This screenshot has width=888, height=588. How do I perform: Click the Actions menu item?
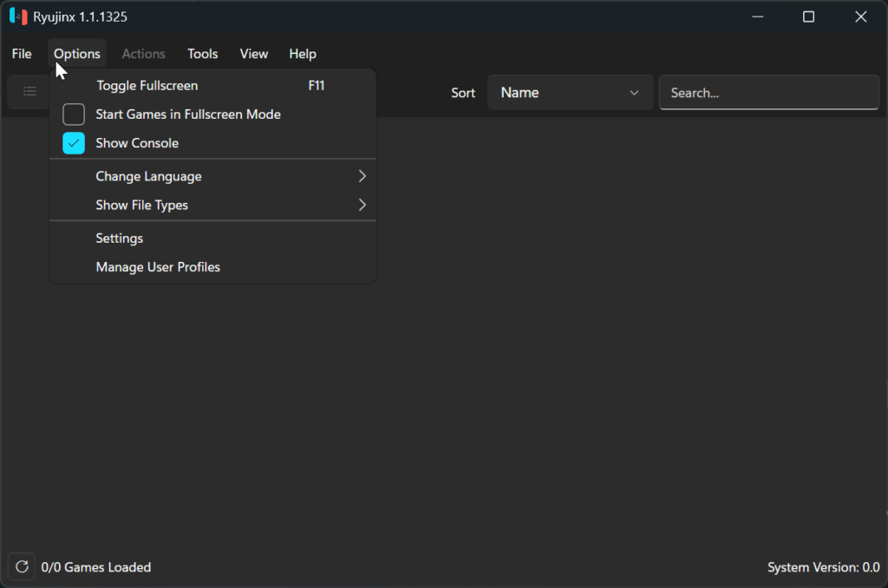pos(144,54)
